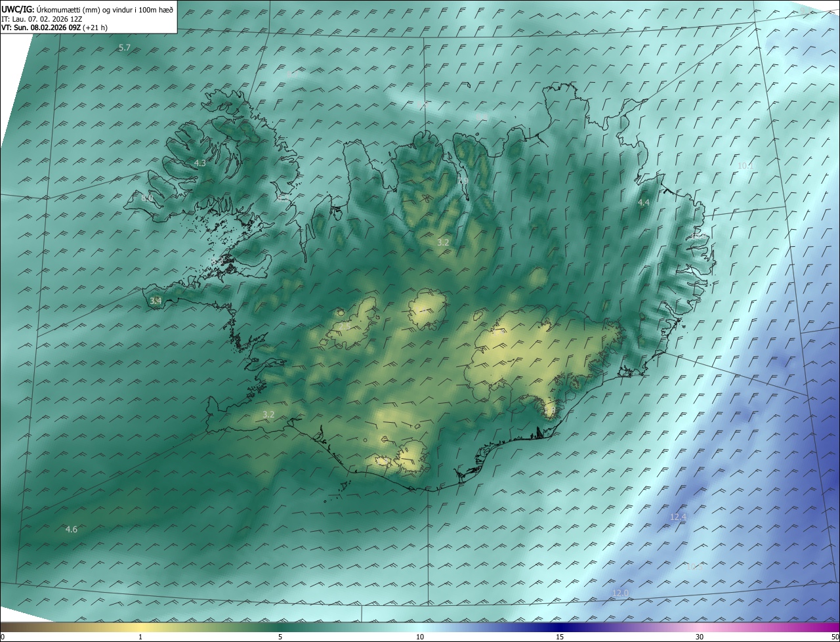Image resolution: width=840 pixels, height=642 pixels.
Task: Click the colorbar tick label 10
Action: (420, 637)
